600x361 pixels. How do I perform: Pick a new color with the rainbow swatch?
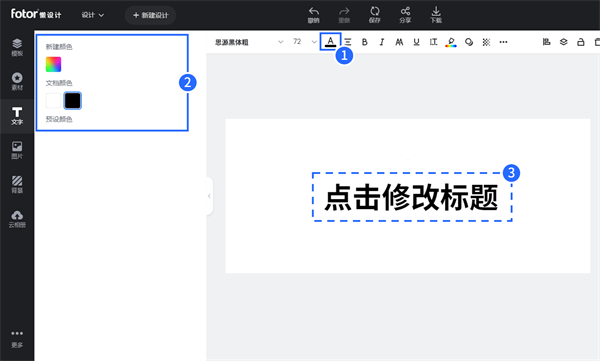click(54, 64)
